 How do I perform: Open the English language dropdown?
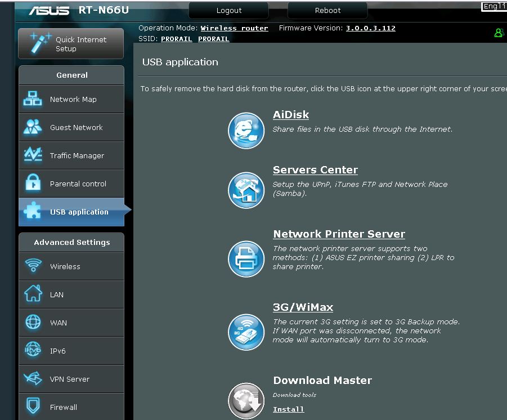coord(494,6)
